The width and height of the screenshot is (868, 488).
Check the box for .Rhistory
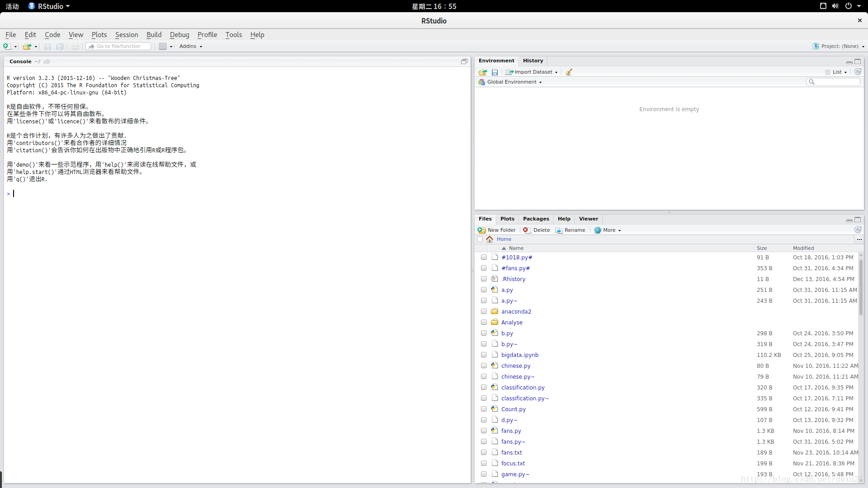tap(484, 279)
